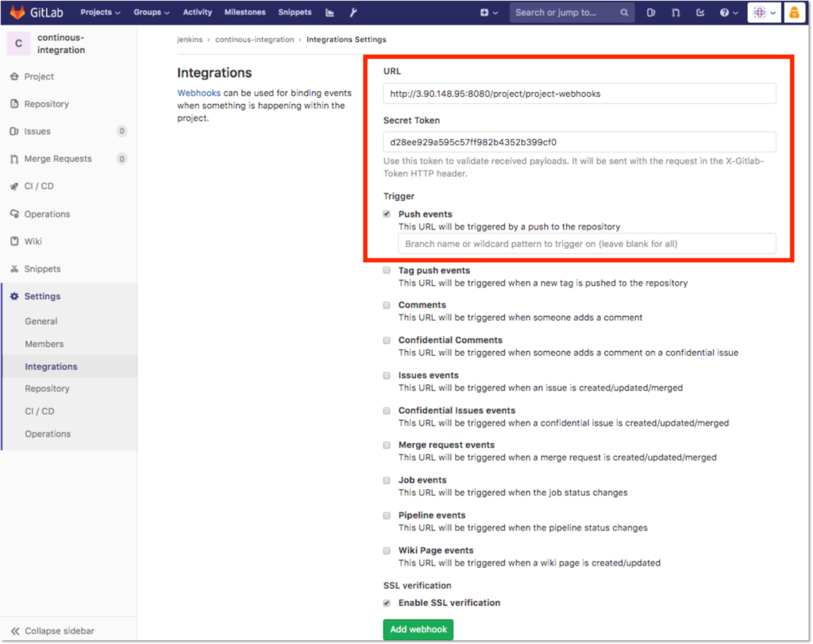Image resolution: width=813 pixels, height=644 pixels.
Task: Open Activity in the top navbar
Action: (x=198, y=12)
